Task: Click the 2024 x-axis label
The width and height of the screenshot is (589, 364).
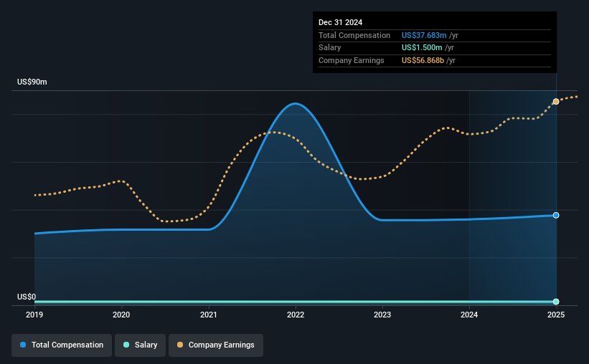Action: tap(469, 315)
